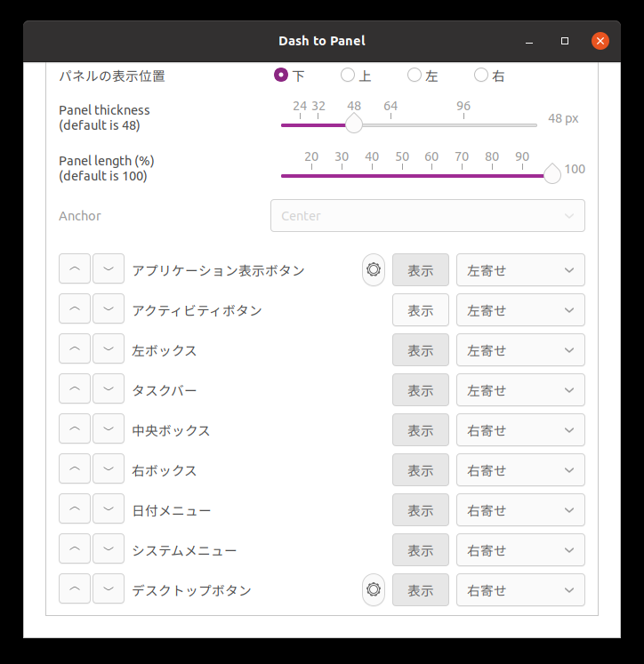Maximize the Dash to Panel window
The width and height of the screenshot is (644, 664).
[565, 41]
